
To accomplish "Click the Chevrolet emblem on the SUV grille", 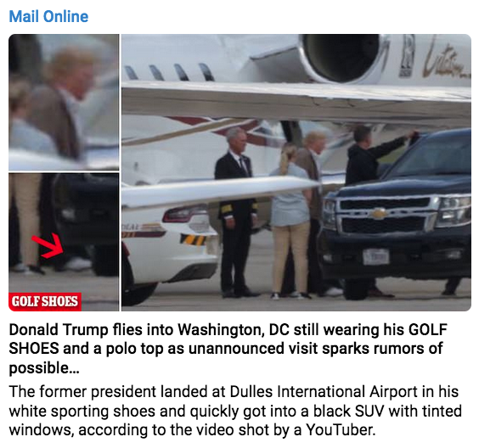I will (x=379, y=213).
